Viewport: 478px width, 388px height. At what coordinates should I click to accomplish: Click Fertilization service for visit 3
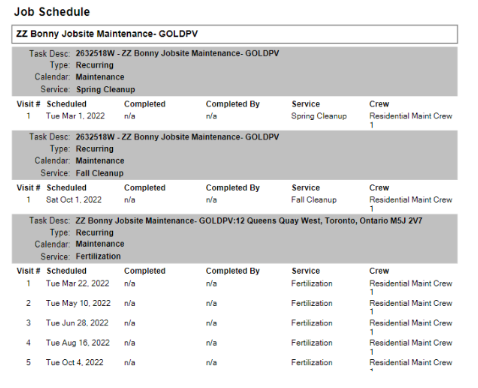click(312, 323)
